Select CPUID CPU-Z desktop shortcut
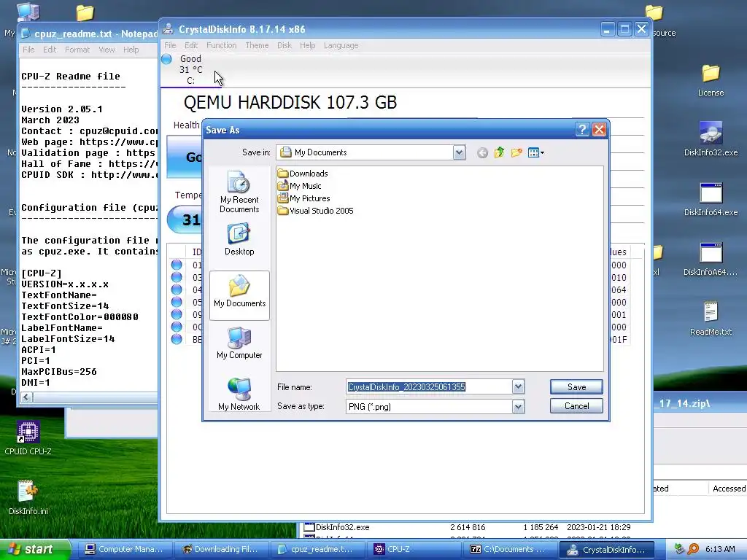747x560 pixels. pyautogui.click(x=28, y=438)
